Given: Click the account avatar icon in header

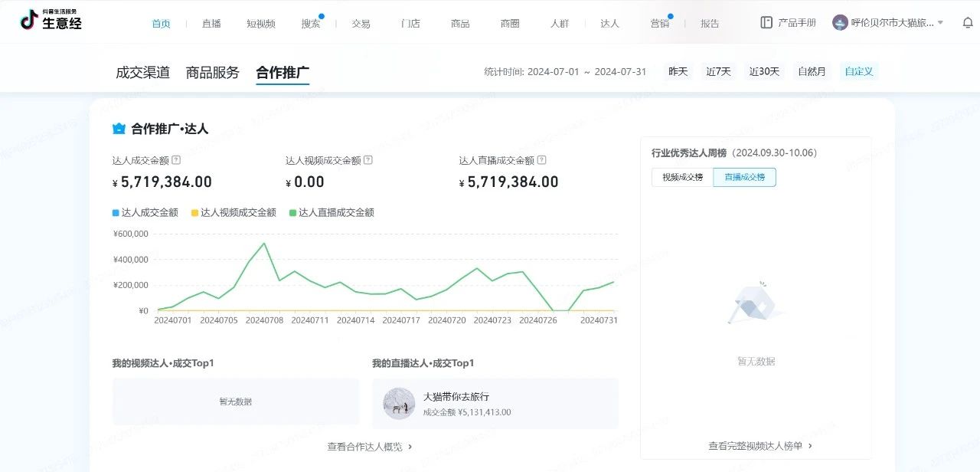Looking at the screenshot, I should click(840, 23).
